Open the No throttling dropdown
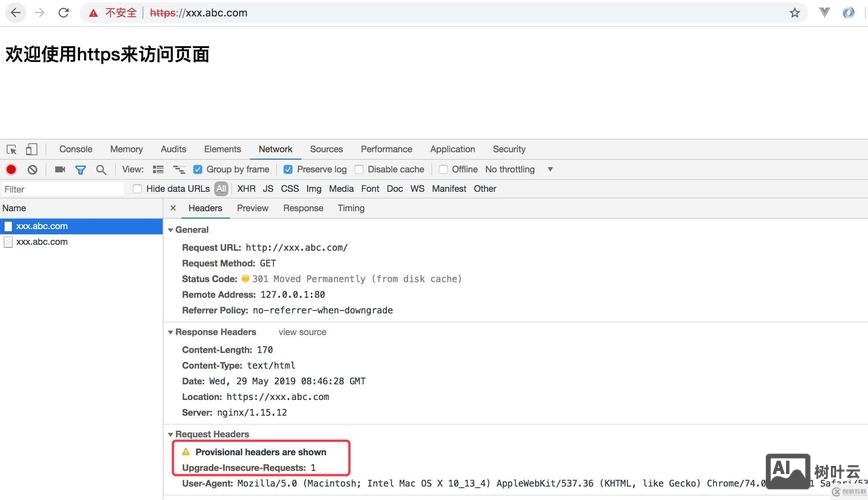868x500 pixels. click(518, 170)
